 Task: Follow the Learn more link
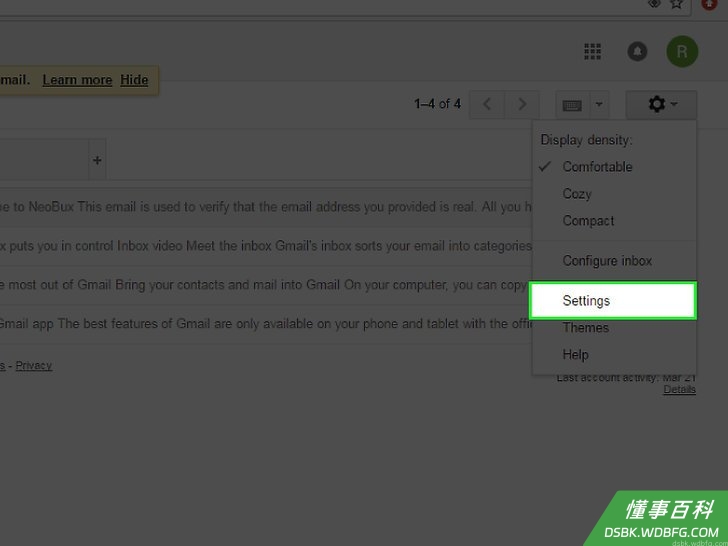tap(77, 80)
